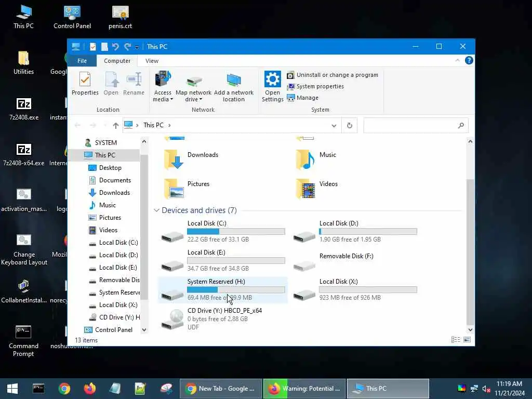The height and width of the screenshot is (399, 532).
Task: Click the Properties ribbon icon
Action: tap(85, 84)
